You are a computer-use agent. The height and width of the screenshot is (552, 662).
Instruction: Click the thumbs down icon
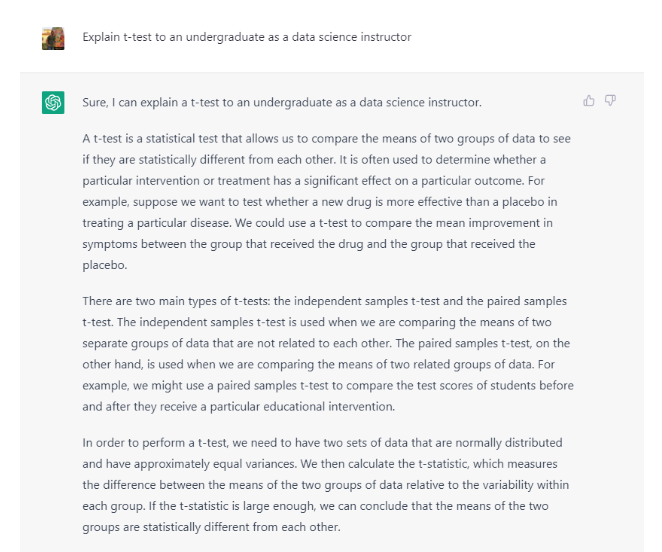click(610, 100)
